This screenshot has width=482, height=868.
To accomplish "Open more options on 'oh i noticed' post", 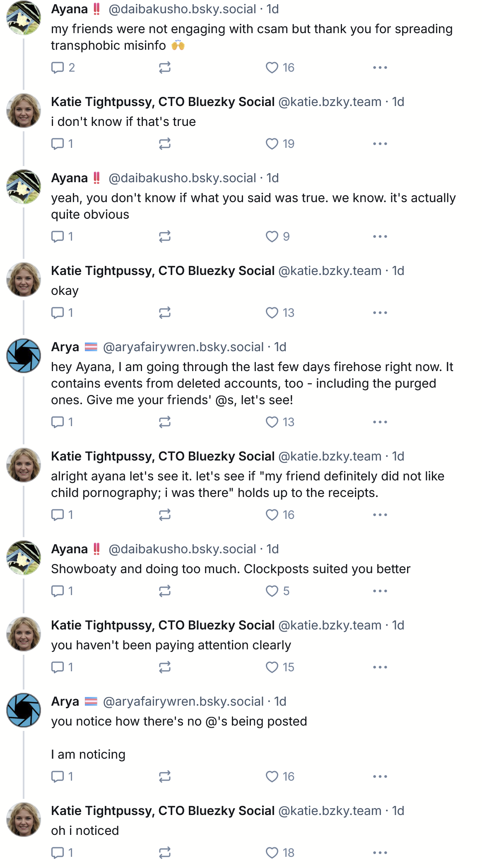I will click(380, 853).
